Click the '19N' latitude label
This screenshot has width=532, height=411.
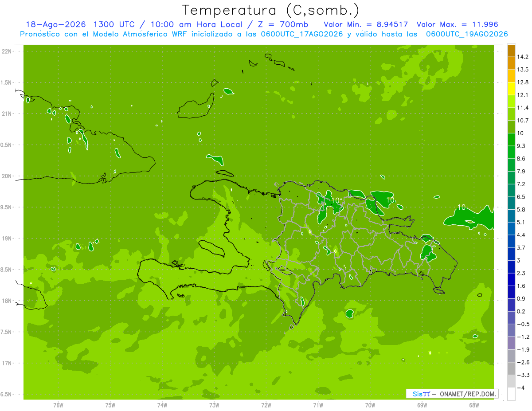tap(7, 239)
